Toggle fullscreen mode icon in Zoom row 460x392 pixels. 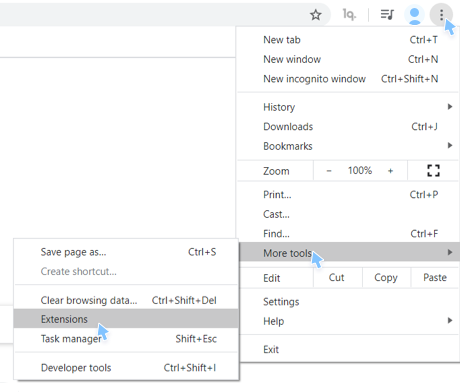tap(433, 171)
